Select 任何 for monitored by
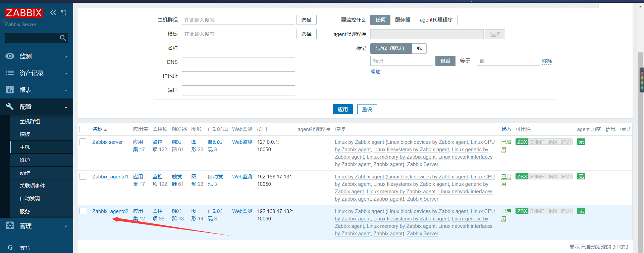 (x=380, y=20)
